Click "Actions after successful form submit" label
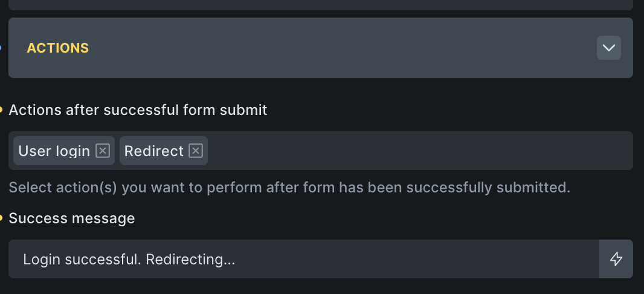 tap(138, 110)
